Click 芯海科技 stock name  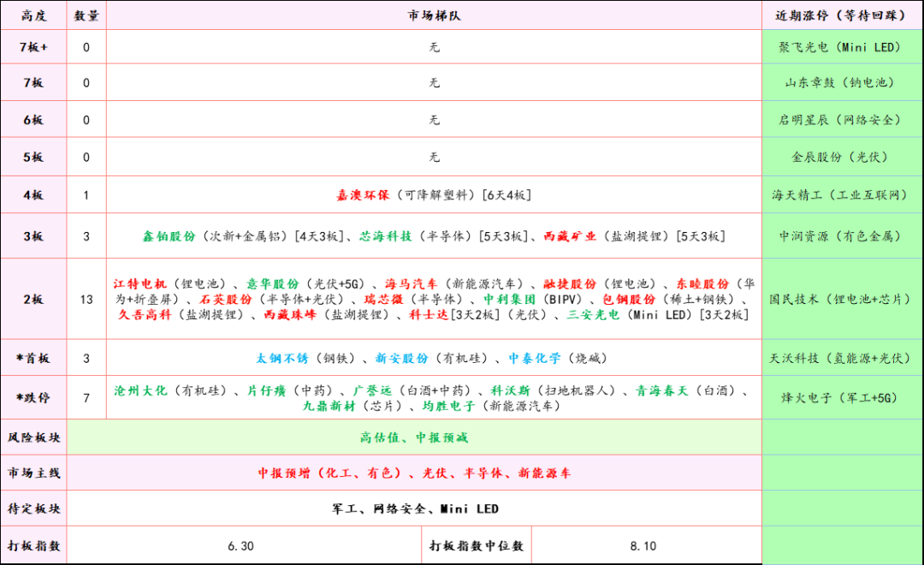[x=385, y=236]
